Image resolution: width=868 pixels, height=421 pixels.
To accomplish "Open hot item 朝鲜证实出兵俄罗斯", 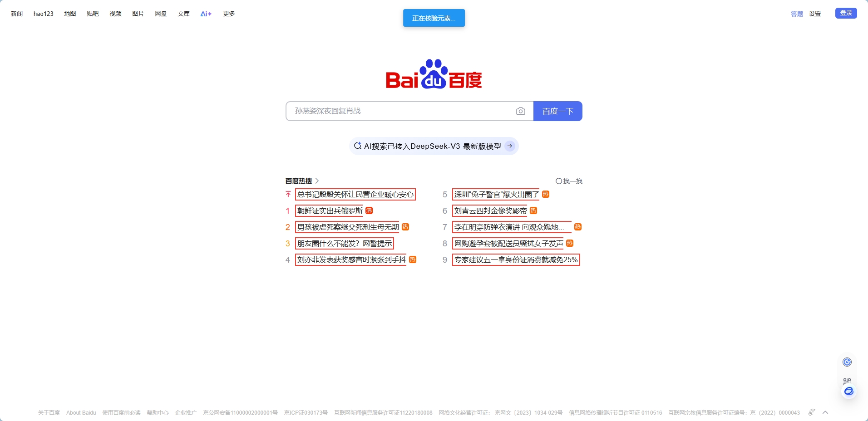I will (330, 210).
